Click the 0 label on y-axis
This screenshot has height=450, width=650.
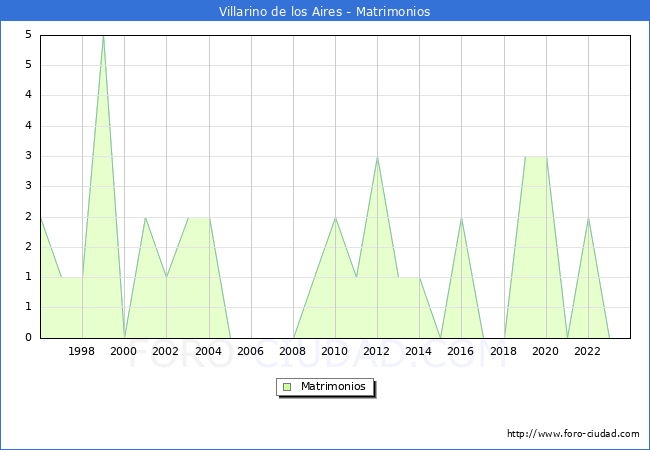tap(29, 338)
